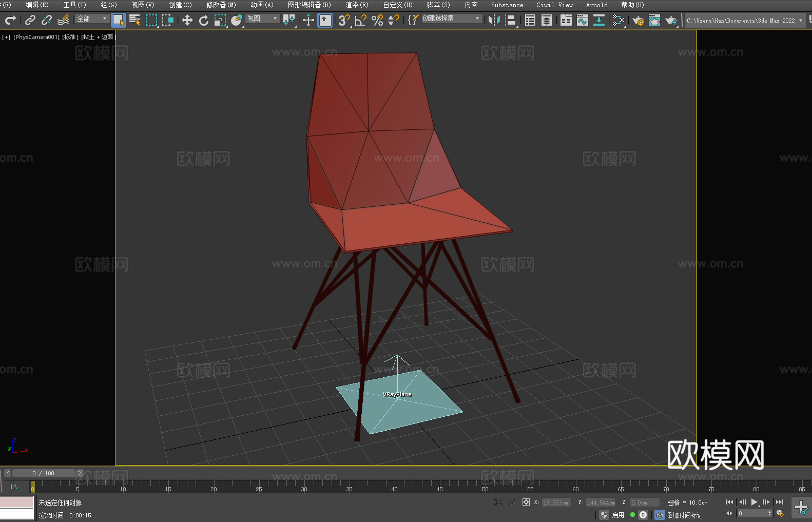Select the Move tool
This screenshot has height=522, width=812.
pyautogui.click(x=187, y=20)
